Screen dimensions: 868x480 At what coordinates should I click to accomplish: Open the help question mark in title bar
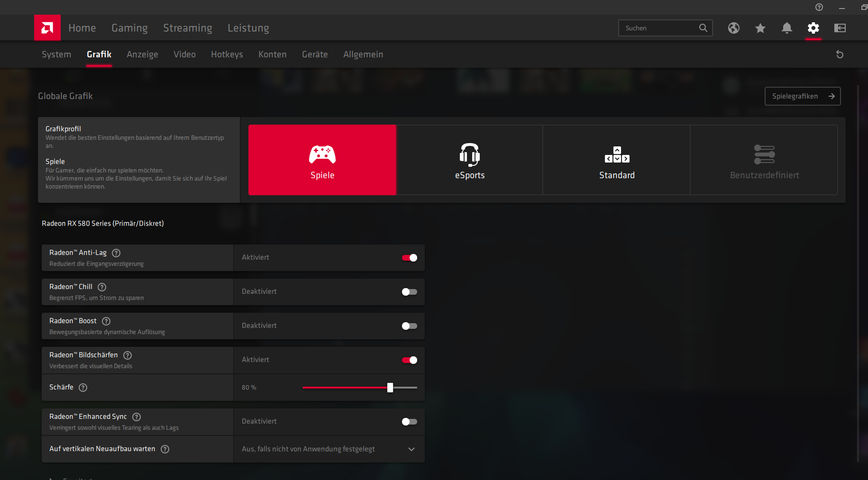pyautogui.click(x=819, y=7)
